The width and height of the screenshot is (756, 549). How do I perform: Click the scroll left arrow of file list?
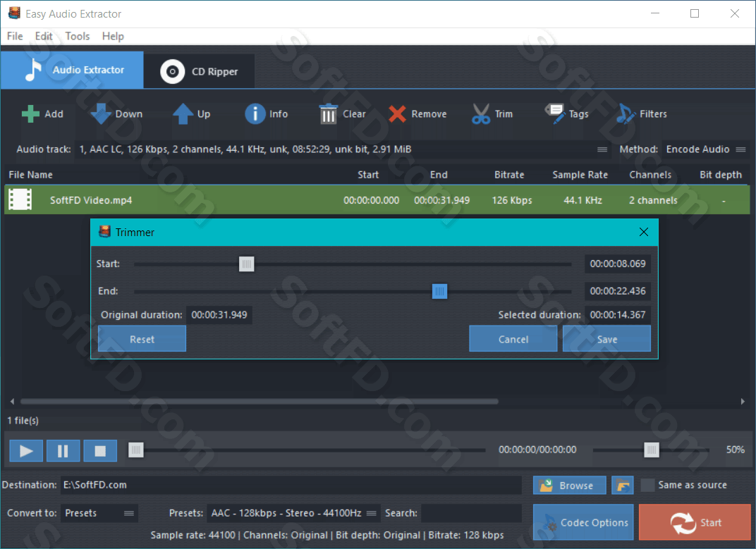click(12, 402)
